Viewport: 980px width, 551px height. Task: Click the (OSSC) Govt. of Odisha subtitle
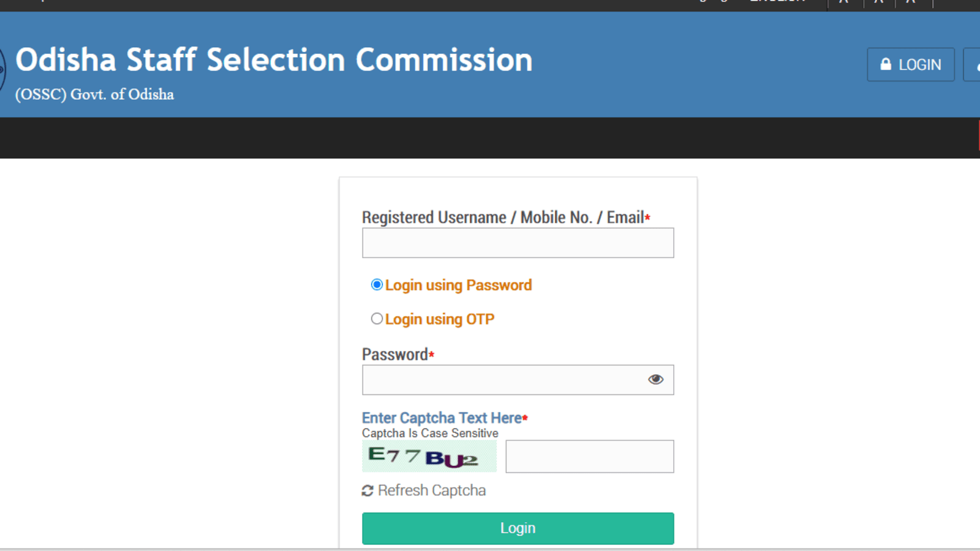[x=94, y=94]
